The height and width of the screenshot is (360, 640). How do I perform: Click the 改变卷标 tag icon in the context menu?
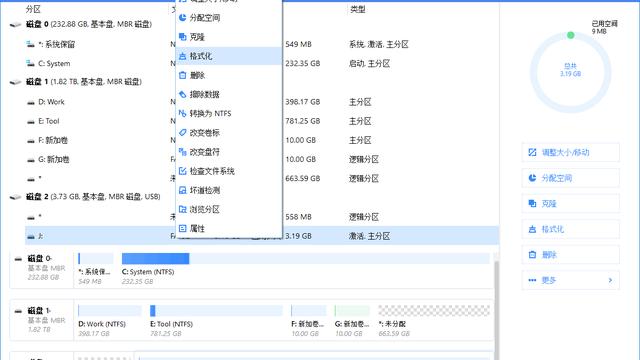(182, 133)
